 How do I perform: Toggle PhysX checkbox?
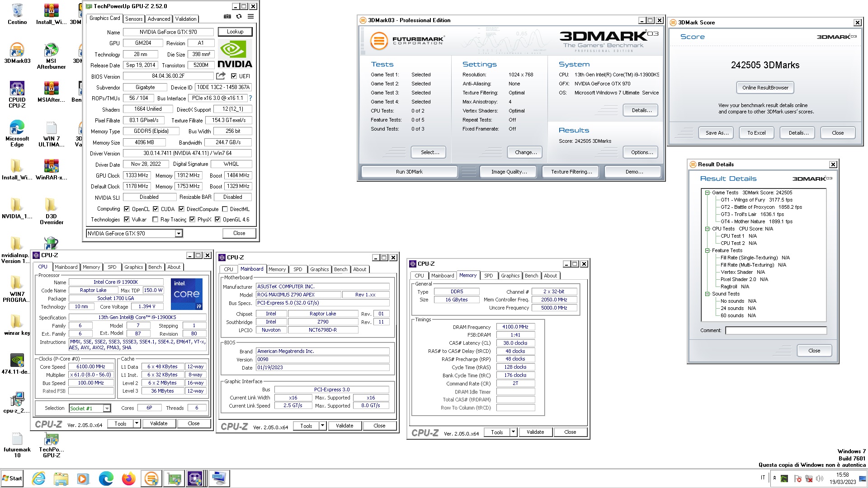tap(192, 219)
